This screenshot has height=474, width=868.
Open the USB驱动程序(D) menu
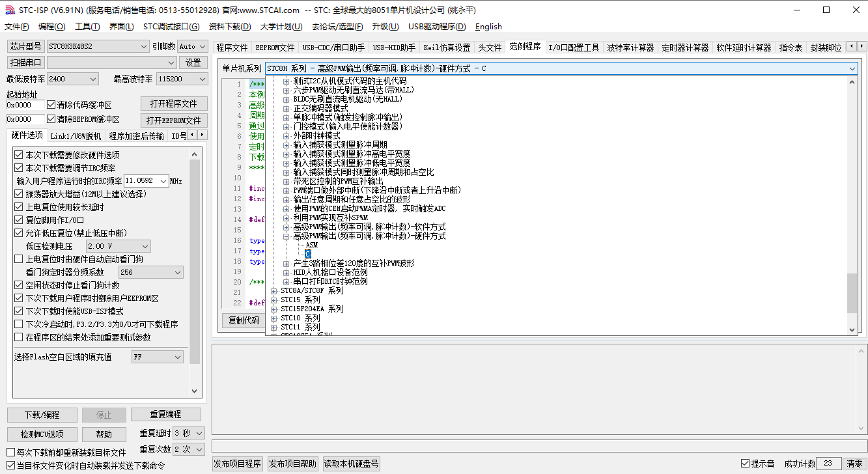(437, 27)
